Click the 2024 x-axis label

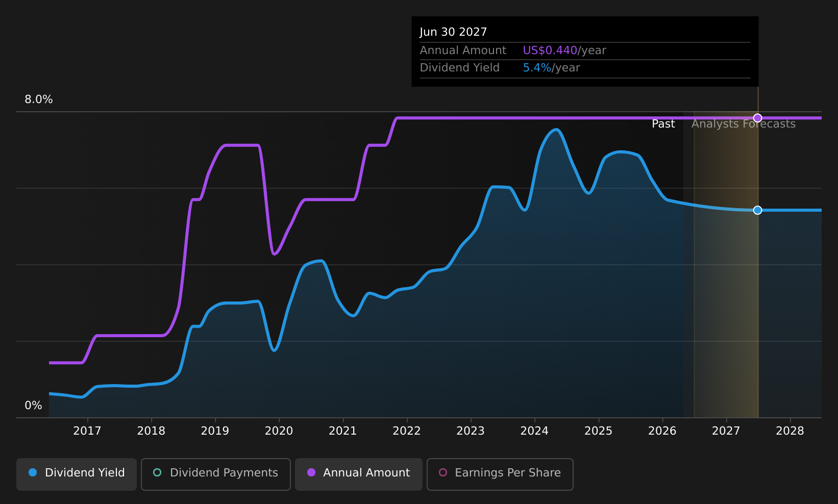534,431
